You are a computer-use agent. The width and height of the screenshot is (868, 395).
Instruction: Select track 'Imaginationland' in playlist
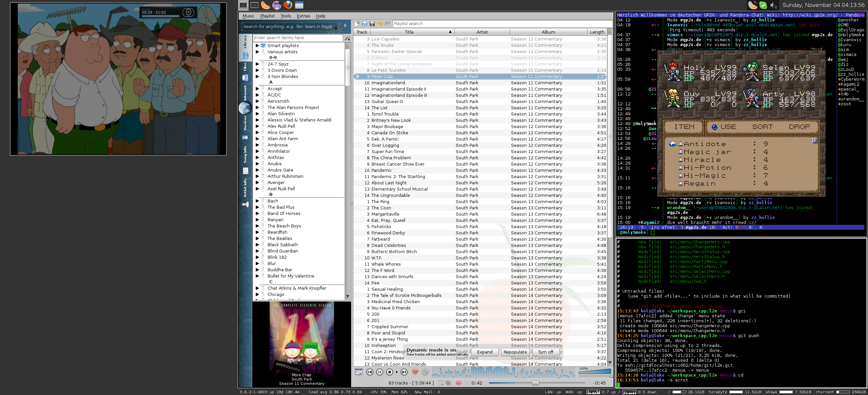click(480, 83)
